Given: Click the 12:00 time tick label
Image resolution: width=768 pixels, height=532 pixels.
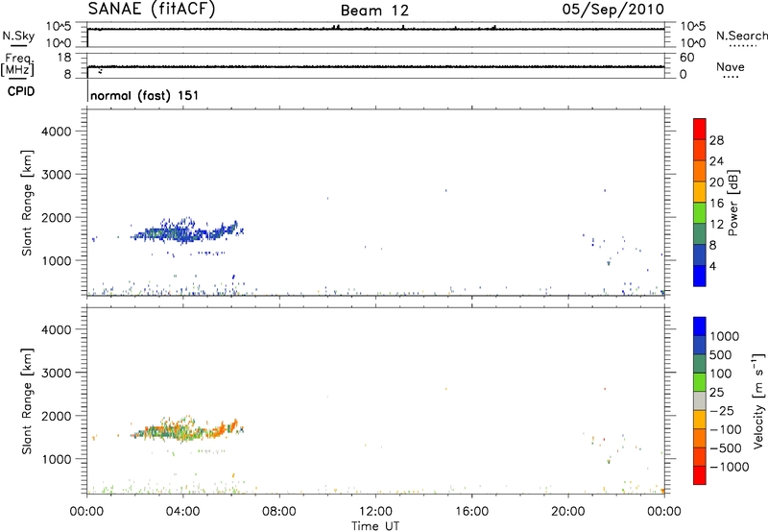Looking at the screenshot, I should [x=375, y=511].
